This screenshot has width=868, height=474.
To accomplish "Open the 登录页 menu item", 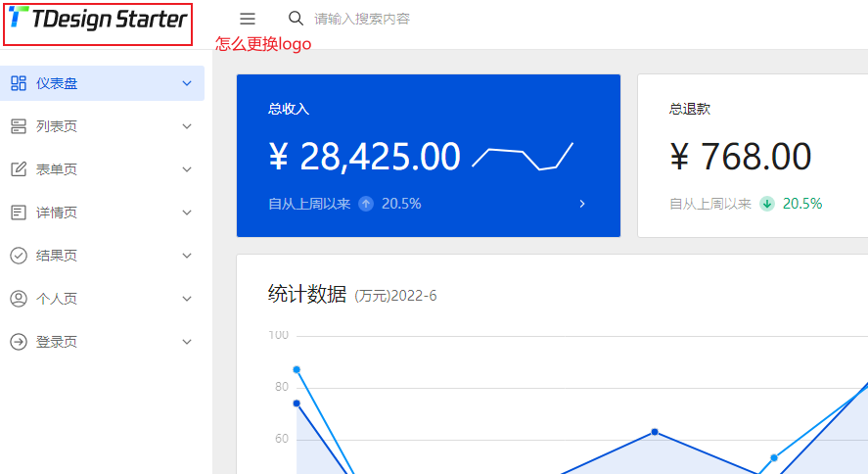I will (102, 342).
